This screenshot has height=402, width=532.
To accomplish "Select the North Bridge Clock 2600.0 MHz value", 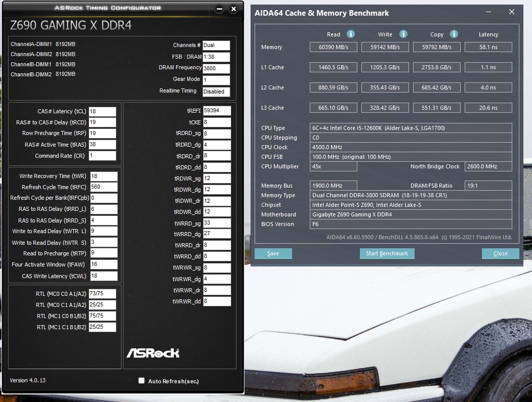I will pos(488,166).
